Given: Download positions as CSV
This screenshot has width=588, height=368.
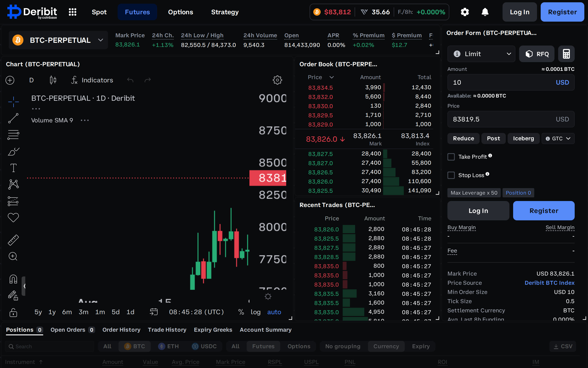Looking at the screenshot, I should 563,346.
